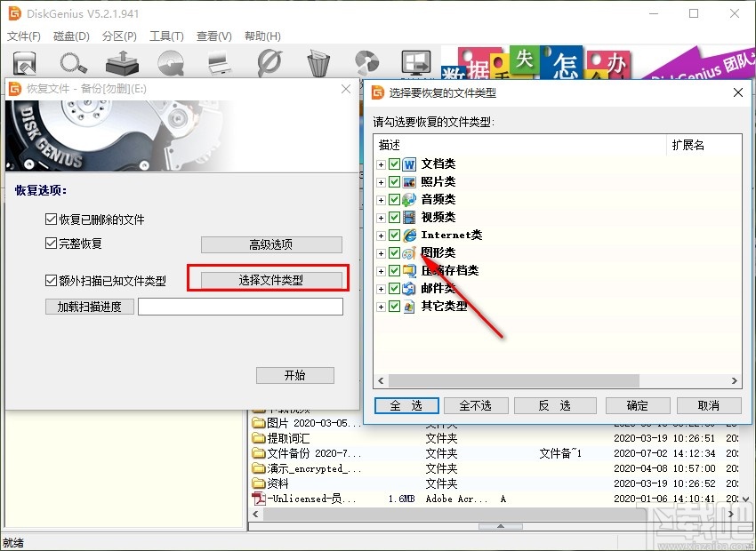Image resolution: width=756 pixels, height=551 pixels.
Task: Open the 文件(F) menu
Action: pyautogui.click(x=24, y=36)
